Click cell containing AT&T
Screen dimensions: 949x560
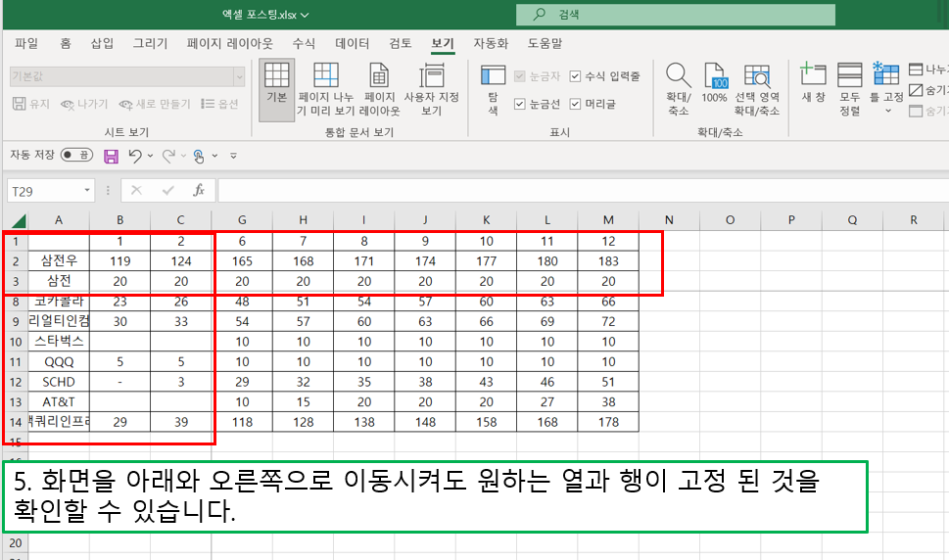pos(59,401)
